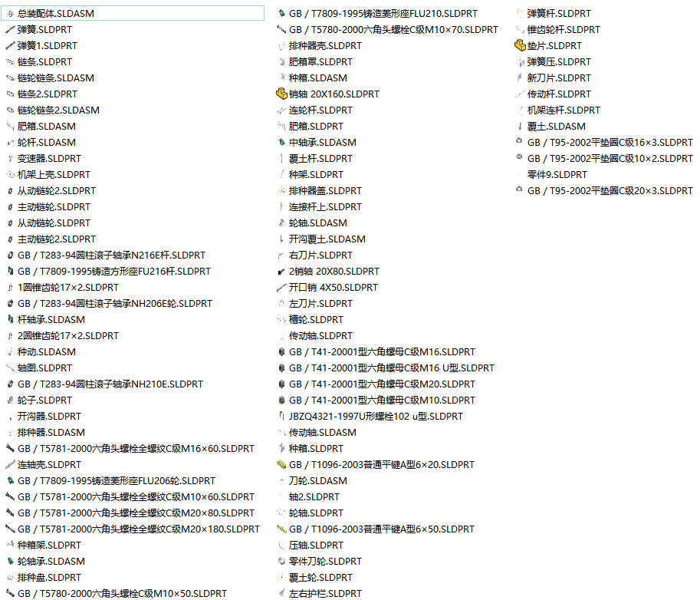Screen dimensions: 700x600
Task: Click the spring icon next to 弹簧.SLDPRT
Action: (x=10, y=30)
